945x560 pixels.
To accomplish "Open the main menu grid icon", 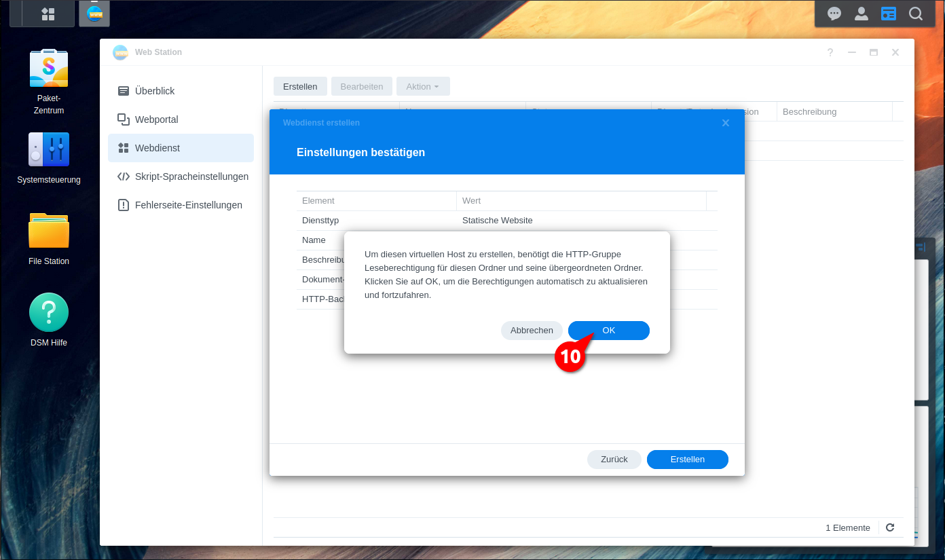I will 48,14.
